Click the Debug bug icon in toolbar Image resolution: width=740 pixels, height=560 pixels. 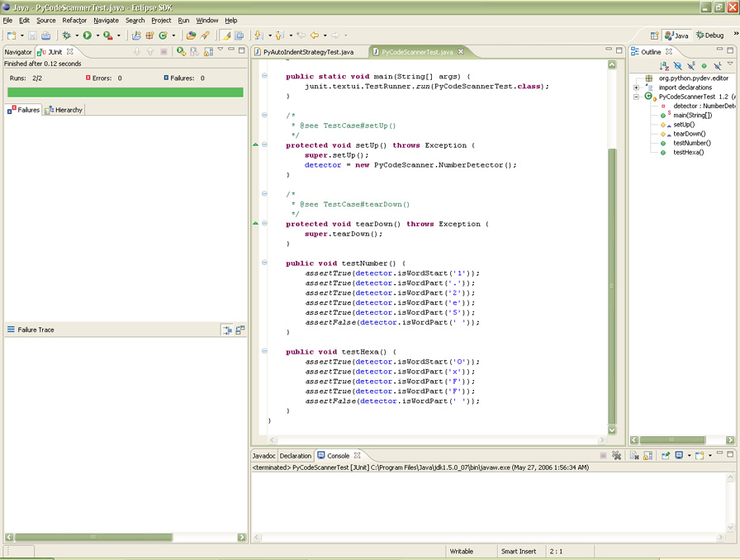67,36
